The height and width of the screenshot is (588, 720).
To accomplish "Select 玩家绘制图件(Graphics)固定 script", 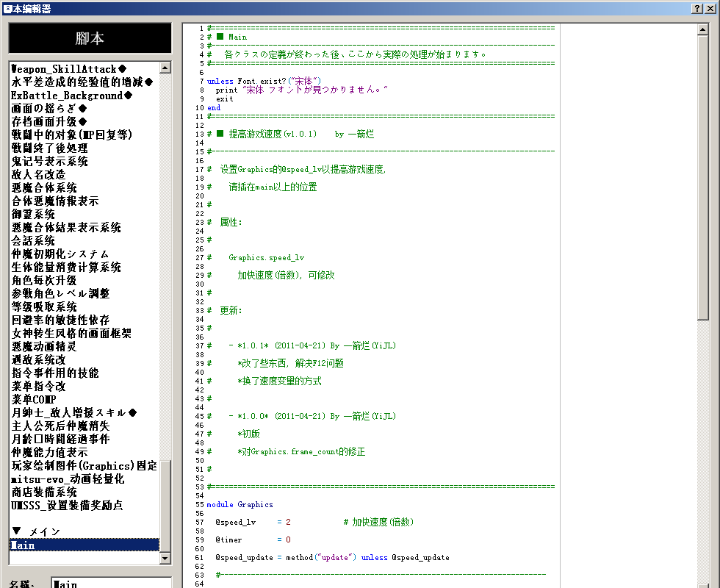I will click(x=84, y=466).
